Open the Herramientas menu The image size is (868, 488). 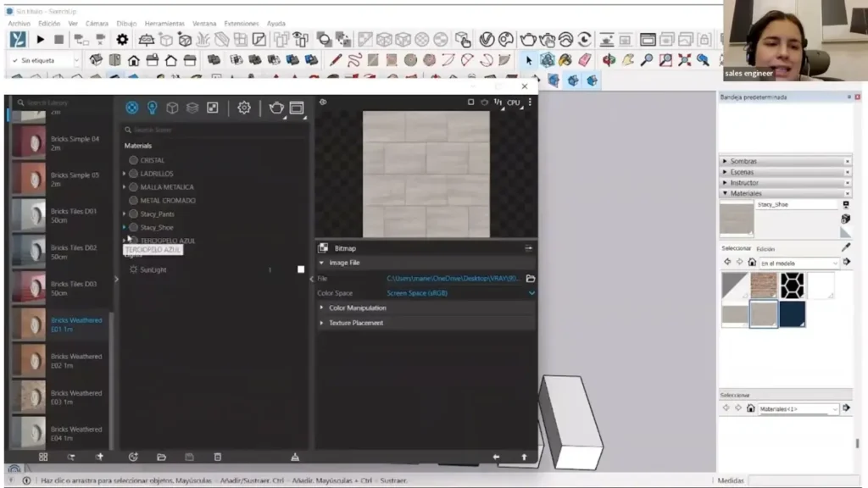tap(164, 24)
